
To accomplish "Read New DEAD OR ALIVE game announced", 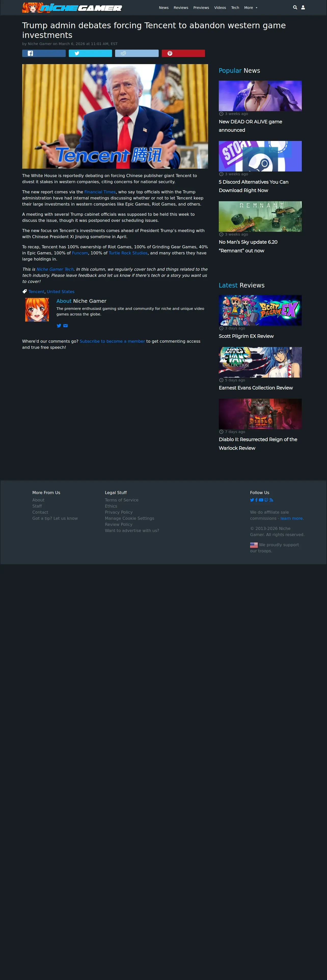I will [x=251, y=126].
